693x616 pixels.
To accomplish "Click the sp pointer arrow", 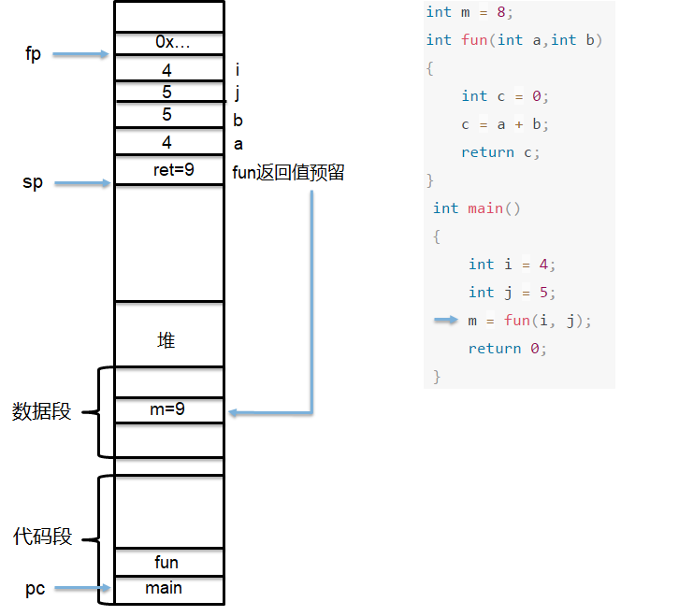I will [82, 183].
